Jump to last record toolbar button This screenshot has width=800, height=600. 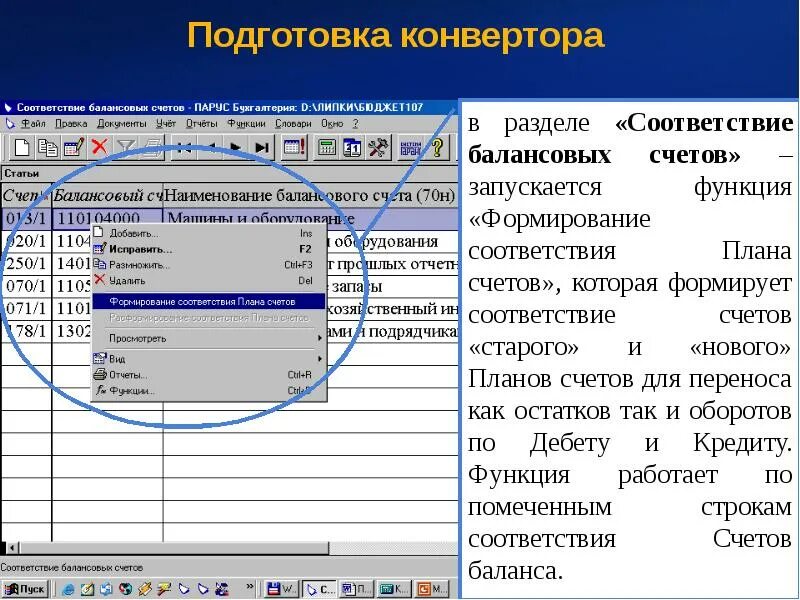pos(262,148)
